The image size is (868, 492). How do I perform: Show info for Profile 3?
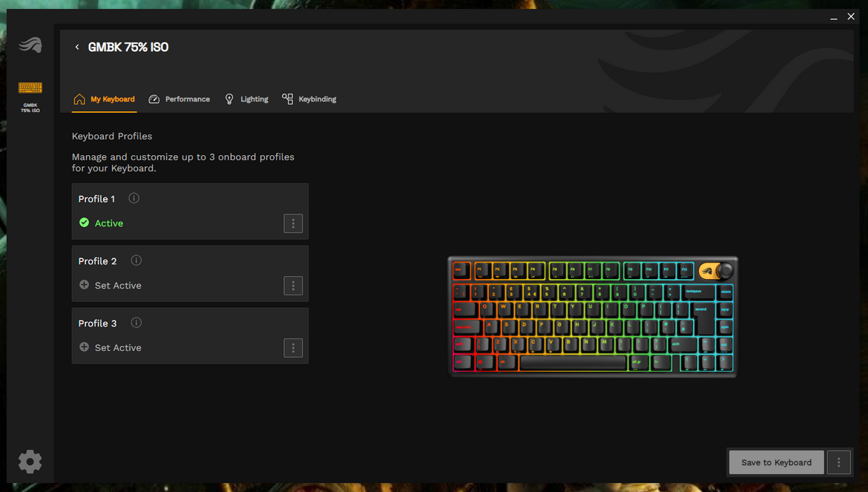click(137, 323)
